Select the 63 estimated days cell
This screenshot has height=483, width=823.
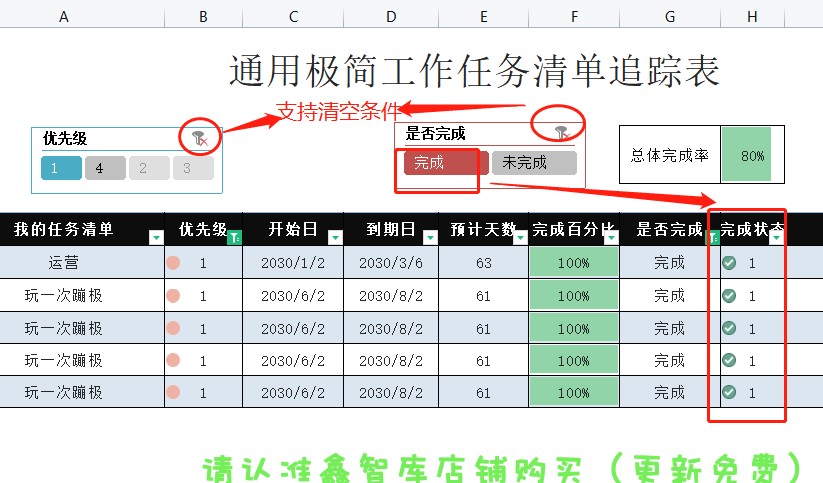[x=483, y=262]
